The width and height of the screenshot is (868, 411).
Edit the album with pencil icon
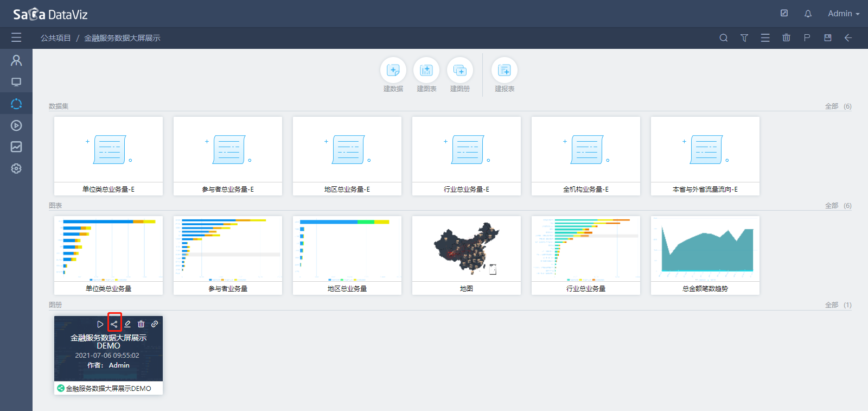(x=127, y=324)
